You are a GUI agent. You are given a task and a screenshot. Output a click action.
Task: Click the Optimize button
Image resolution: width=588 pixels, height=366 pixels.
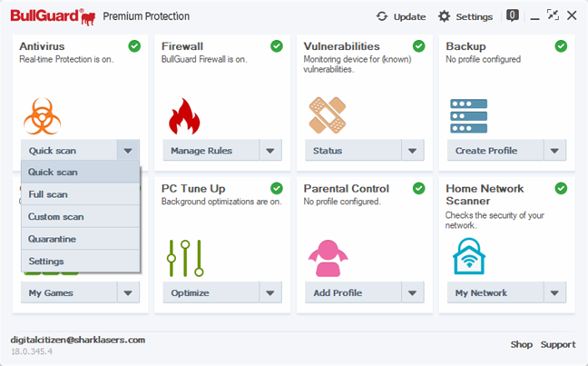click(x=211, y=292)
